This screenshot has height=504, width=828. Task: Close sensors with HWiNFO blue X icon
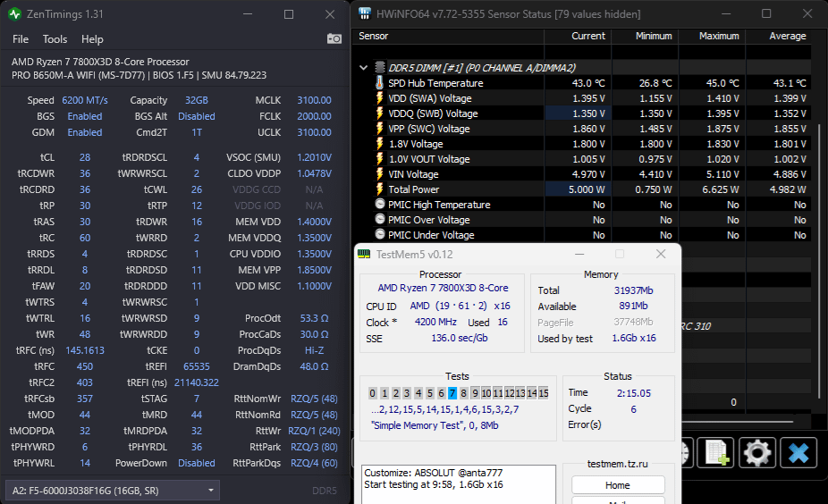click(x=798, y=453)
